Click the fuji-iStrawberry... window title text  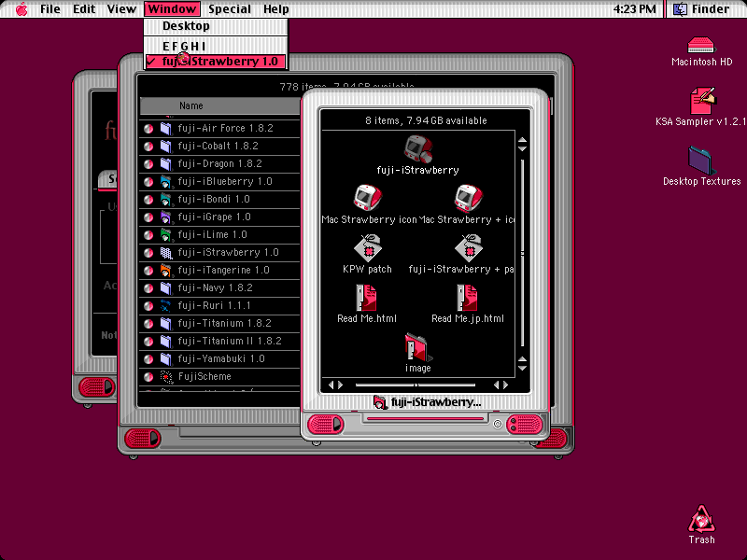pos(436,402)
